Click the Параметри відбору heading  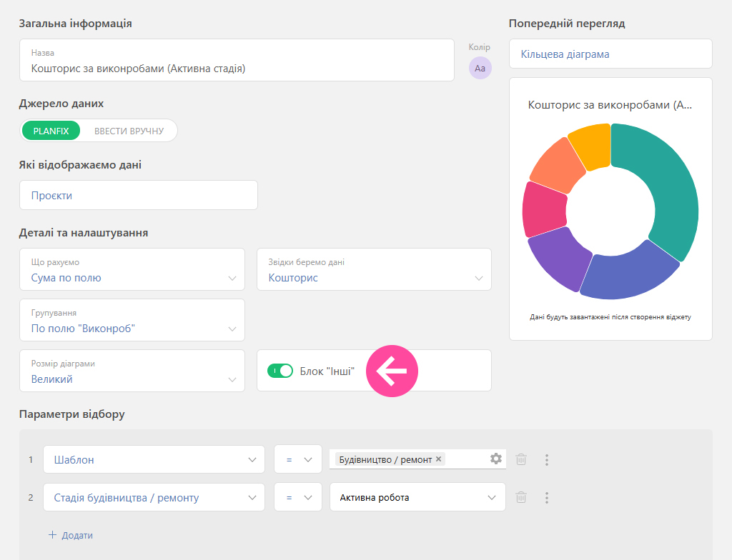click(x=72, y=414)
